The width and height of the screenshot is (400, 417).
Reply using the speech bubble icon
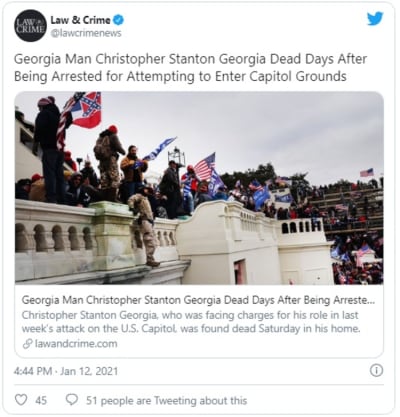click(x=72, y=400)
